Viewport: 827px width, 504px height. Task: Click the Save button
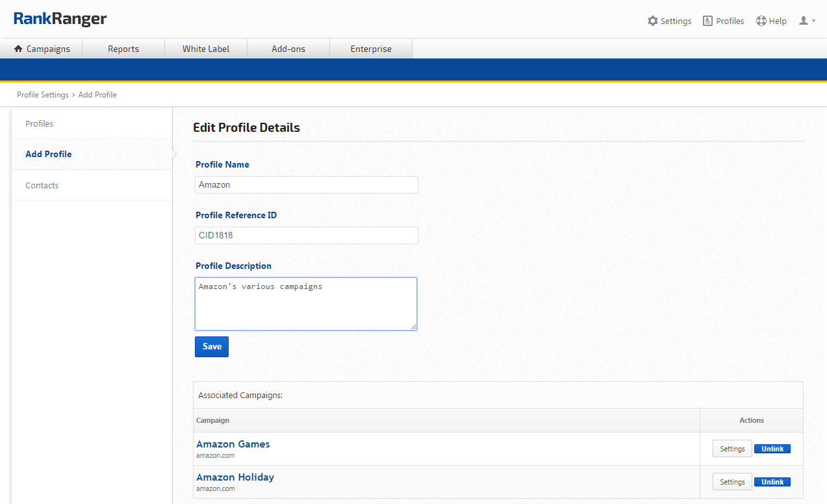coord(212,347)
